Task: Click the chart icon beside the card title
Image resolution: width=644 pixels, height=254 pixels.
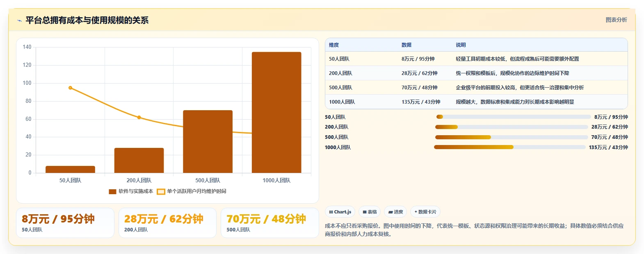Action: pyautogui.click(x=19, y=20)
